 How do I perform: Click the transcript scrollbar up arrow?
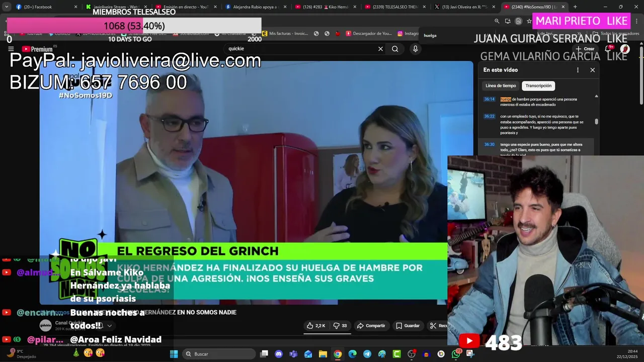click(596, 96)
